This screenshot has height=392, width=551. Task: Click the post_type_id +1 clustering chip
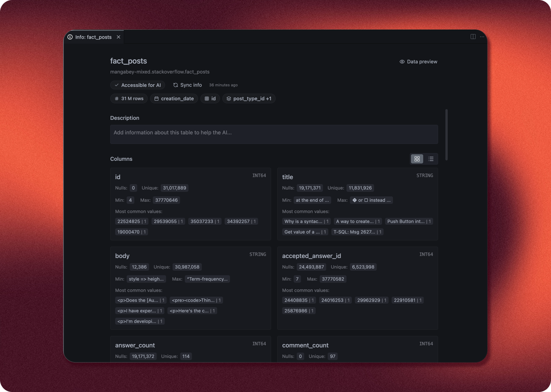[249, 99]
